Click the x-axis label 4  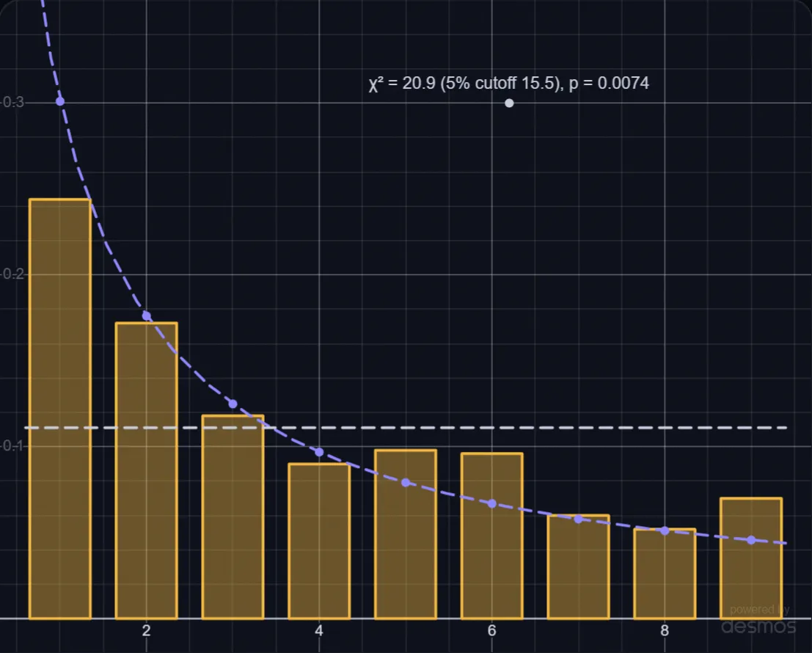tap(320, 631)
